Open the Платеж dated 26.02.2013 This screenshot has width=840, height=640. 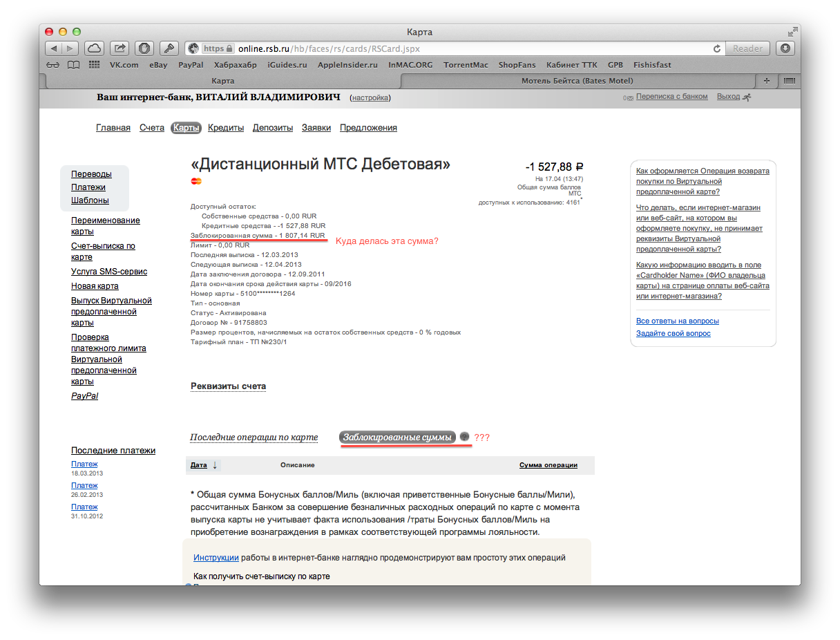tap(84, 486)
